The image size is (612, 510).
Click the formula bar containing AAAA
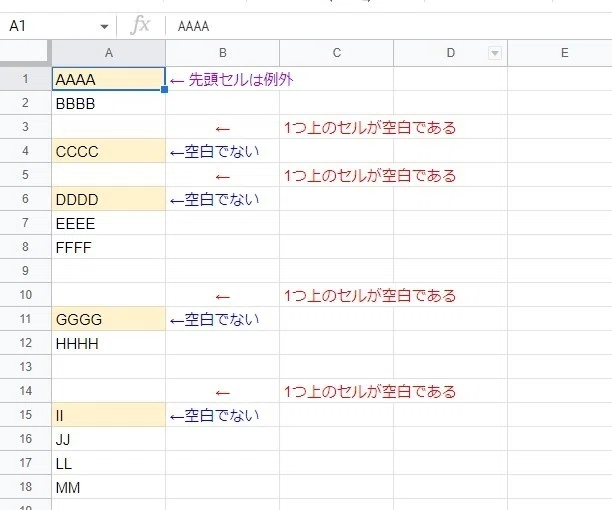tap(388, 26)
